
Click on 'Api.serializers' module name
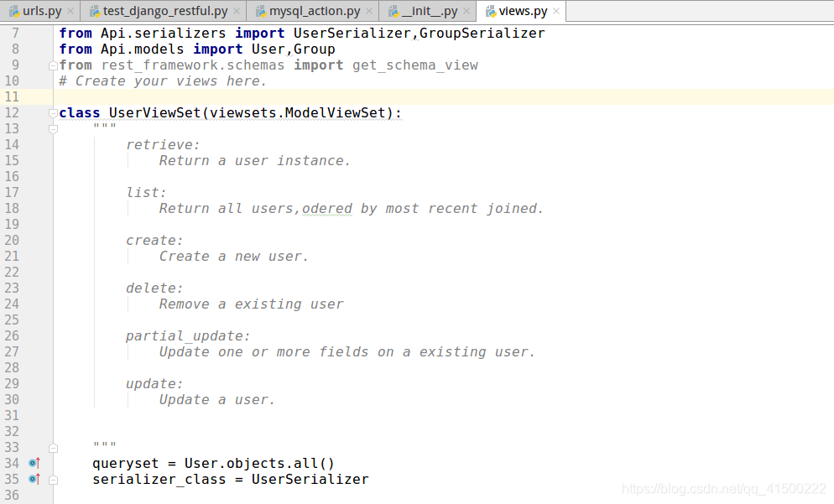pyautogui.click(x=164, y=33)
